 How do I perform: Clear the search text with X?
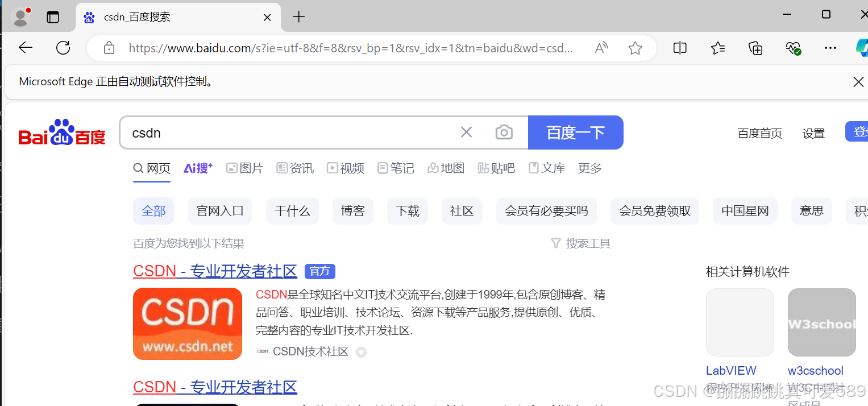[466, 132]
